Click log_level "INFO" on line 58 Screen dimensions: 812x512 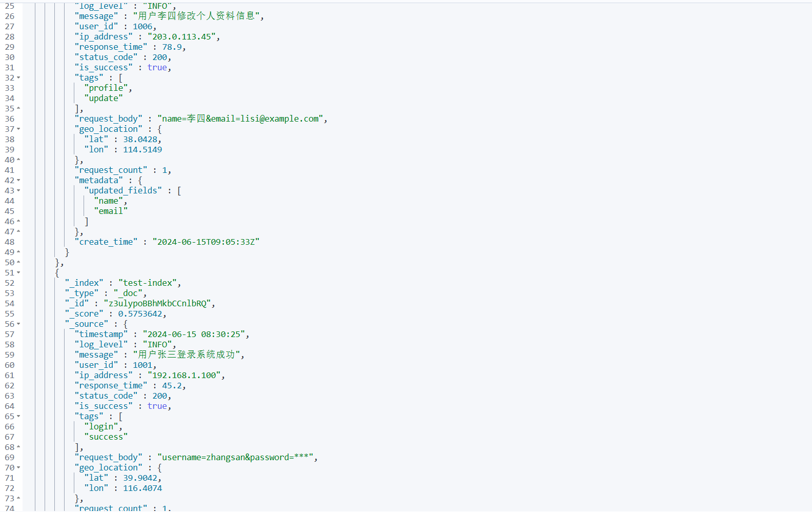coord(157,344)
